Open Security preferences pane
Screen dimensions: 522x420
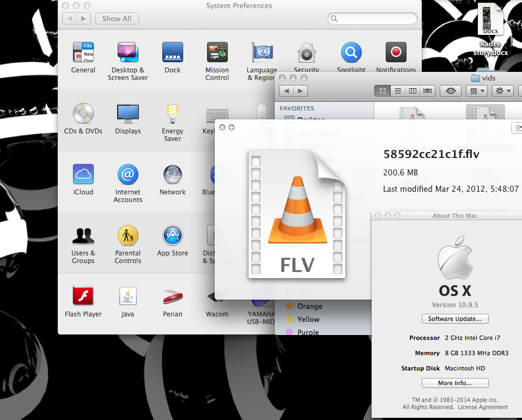(306, 57)
